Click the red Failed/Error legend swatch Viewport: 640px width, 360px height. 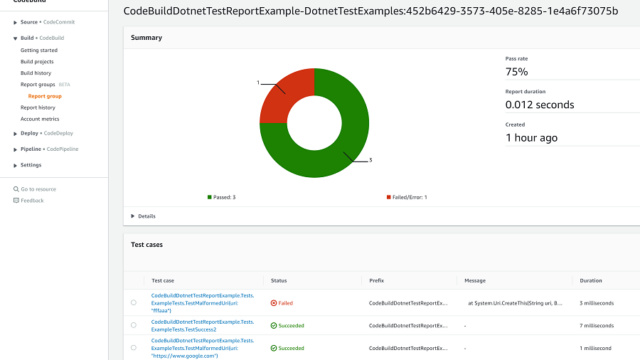pos(389,197)
